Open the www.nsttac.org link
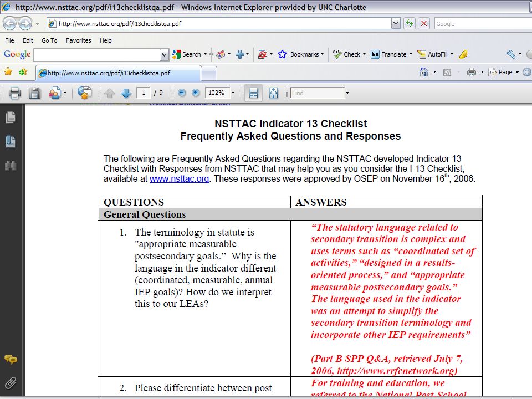Screen dimensions: 532x399 click(x=179, y=179)
